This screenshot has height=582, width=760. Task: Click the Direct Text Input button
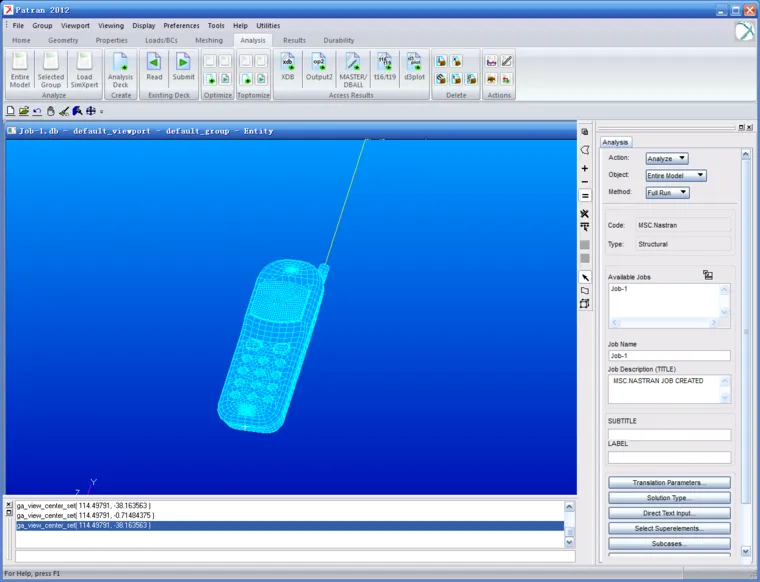(669, 513)
